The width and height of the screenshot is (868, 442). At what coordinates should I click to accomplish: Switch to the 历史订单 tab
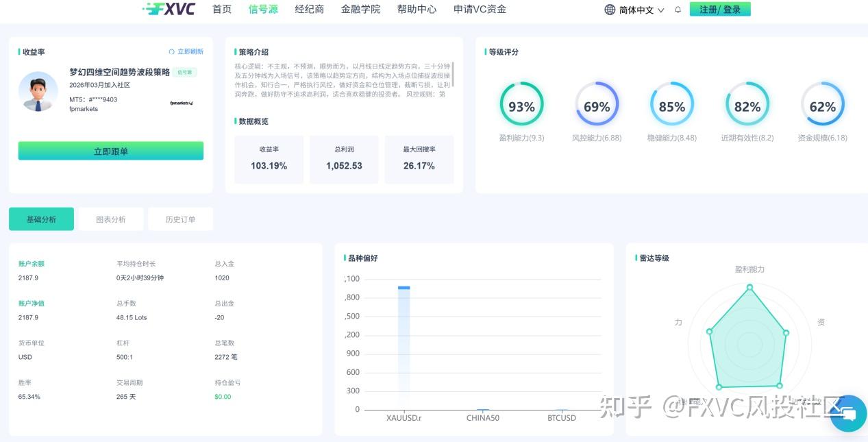click(x=180, y=219)
